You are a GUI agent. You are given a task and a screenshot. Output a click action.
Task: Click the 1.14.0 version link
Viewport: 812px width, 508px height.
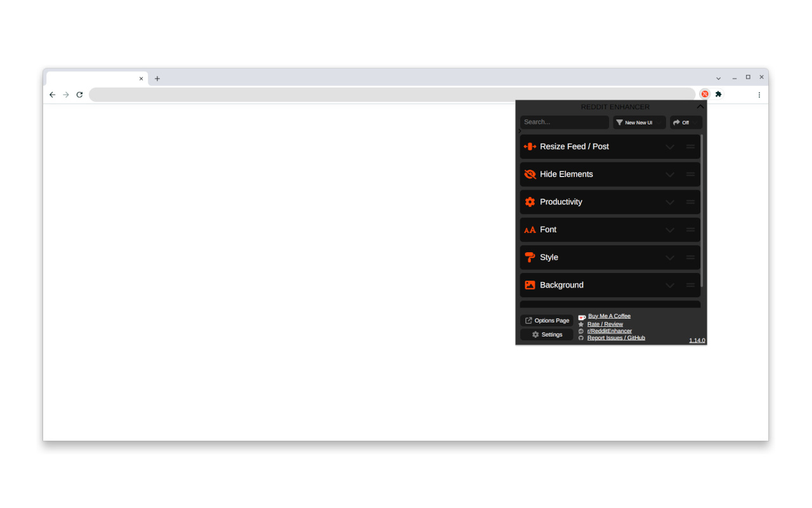pos(697,340)
